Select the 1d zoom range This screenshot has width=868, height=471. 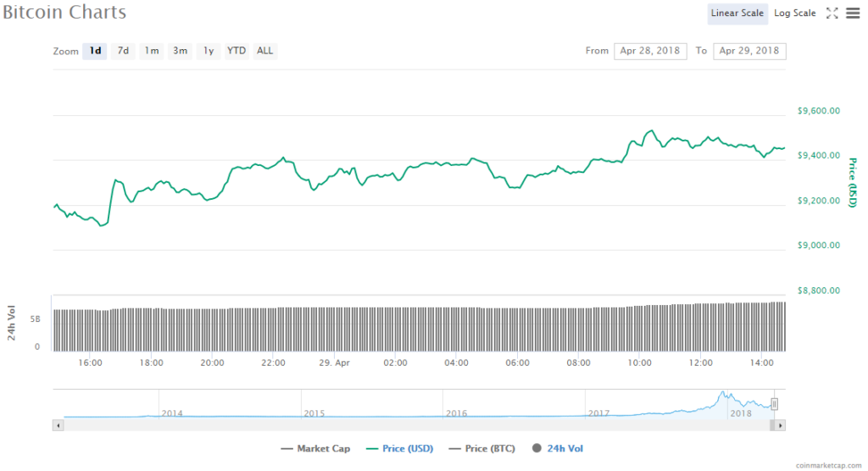tap(96, 51)
